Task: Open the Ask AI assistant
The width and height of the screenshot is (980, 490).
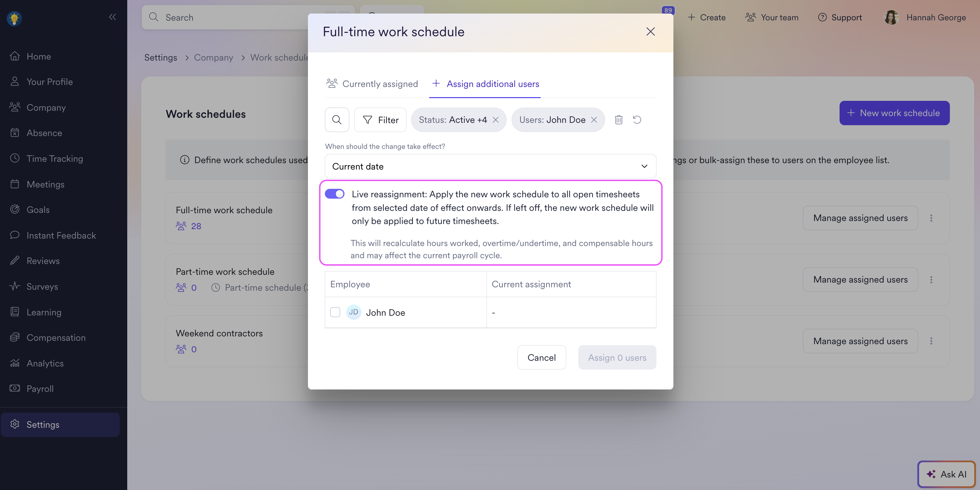Action: tap(946, 474)
